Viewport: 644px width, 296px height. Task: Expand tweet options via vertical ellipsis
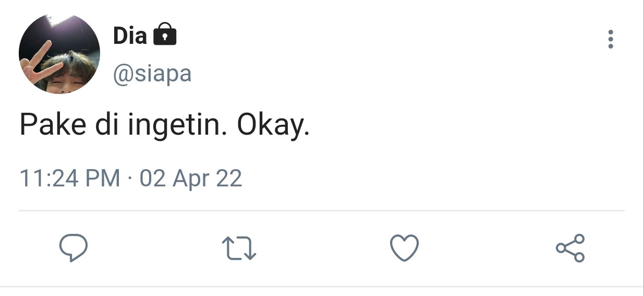point(611,39)
